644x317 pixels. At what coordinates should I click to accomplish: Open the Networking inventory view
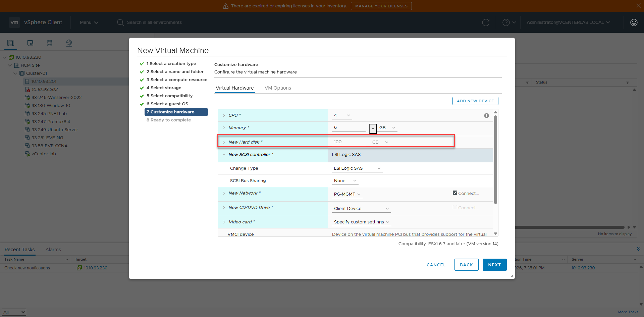point(69,43)
